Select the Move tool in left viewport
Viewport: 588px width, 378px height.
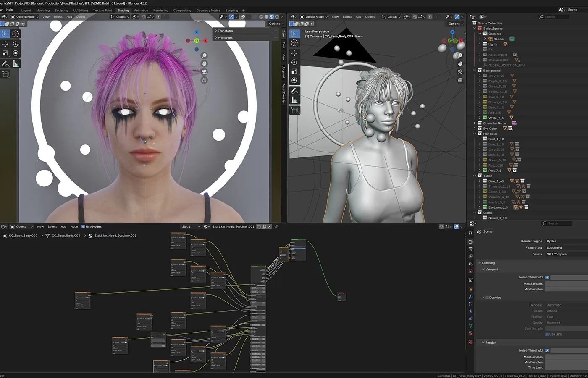click(5, 44)
